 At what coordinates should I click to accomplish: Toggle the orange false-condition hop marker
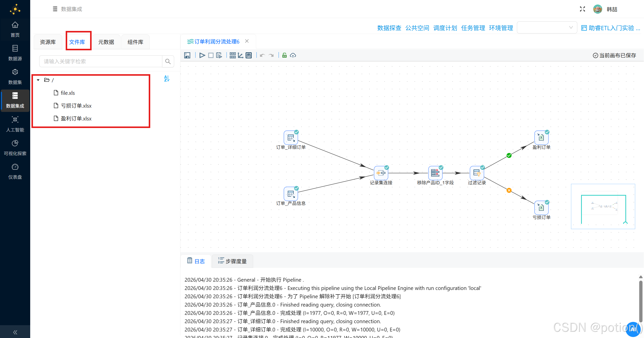pyautogui.click(x=509, y=190)
